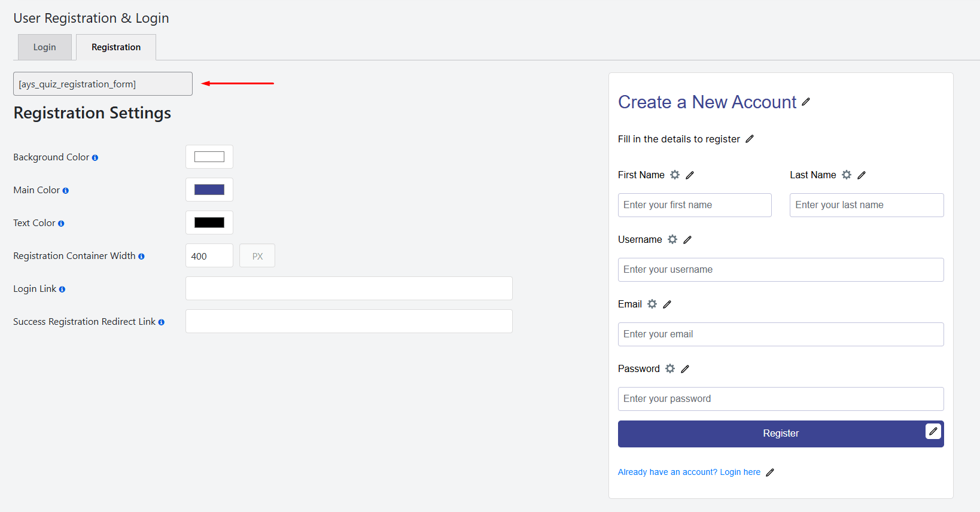The width and height of the screenshot is (980, 512).
Task: Show Success Registration Redirect Link info icon
Action: point(162,322)
